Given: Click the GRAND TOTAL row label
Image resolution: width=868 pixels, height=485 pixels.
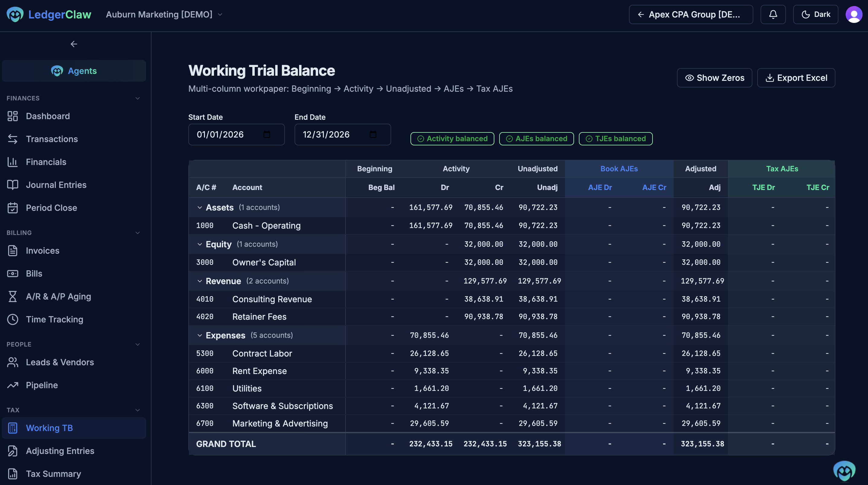Looking at the screenshot, I should [226, 444].
